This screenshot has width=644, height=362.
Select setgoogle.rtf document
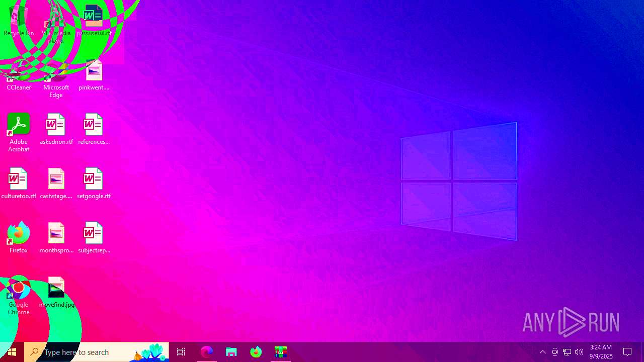94,184
